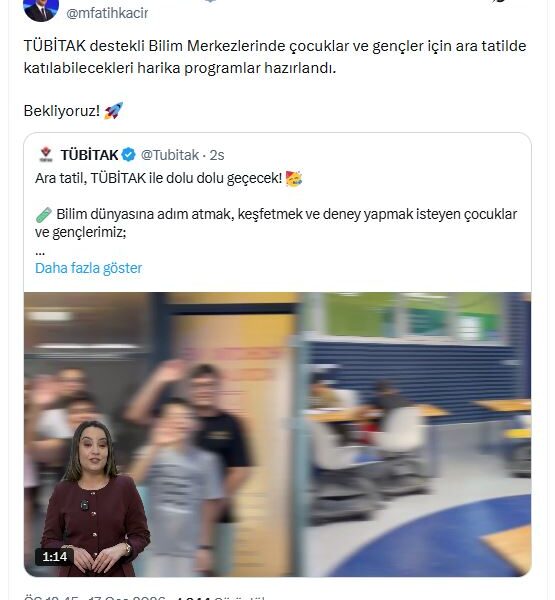Click the Bekliyoruz! line
555x600 pixels.
pyautogui.click(x=62, y=111)
